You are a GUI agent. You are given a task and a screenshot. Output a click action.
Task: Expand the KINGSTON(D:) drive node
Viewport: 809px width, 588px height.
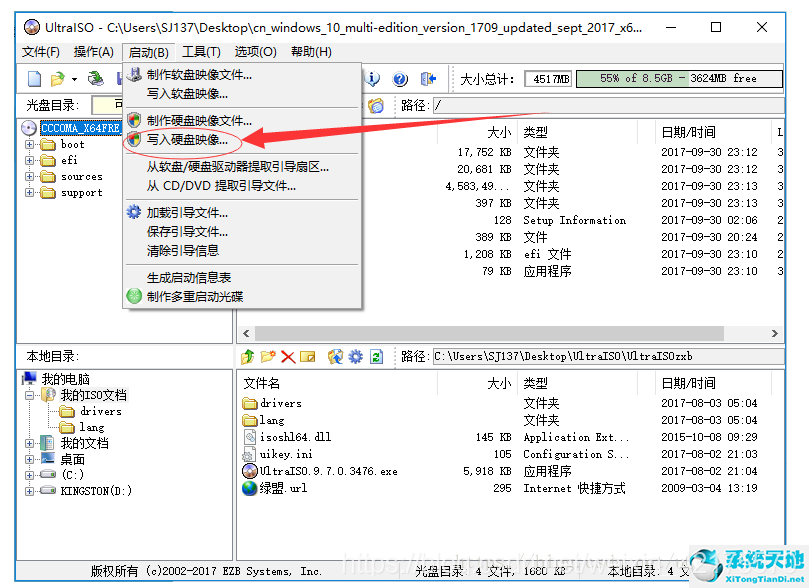[x=30, y=491]
